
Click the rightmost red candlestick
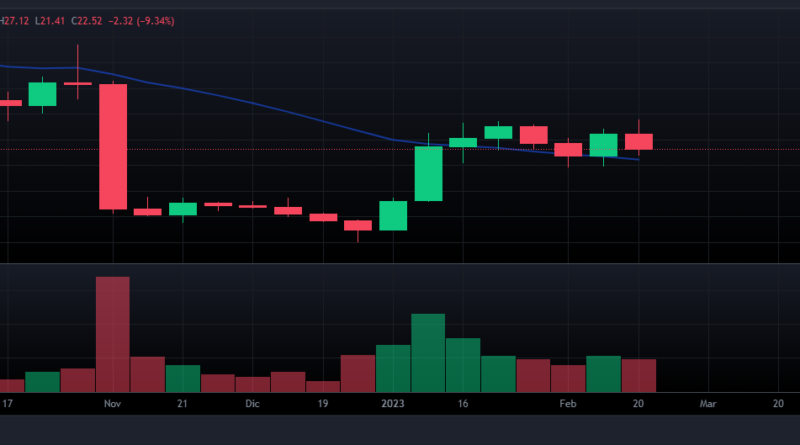point(639,142)
